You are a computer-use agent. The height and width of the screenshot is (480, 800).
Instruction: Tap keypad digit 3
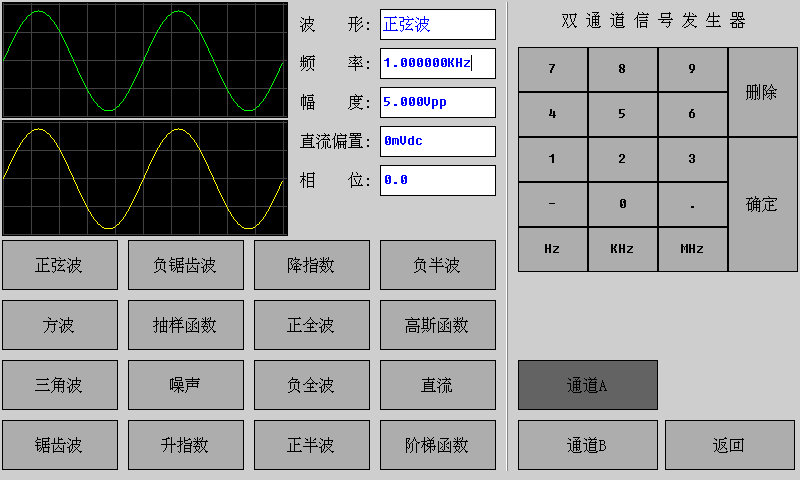(692, 159)
